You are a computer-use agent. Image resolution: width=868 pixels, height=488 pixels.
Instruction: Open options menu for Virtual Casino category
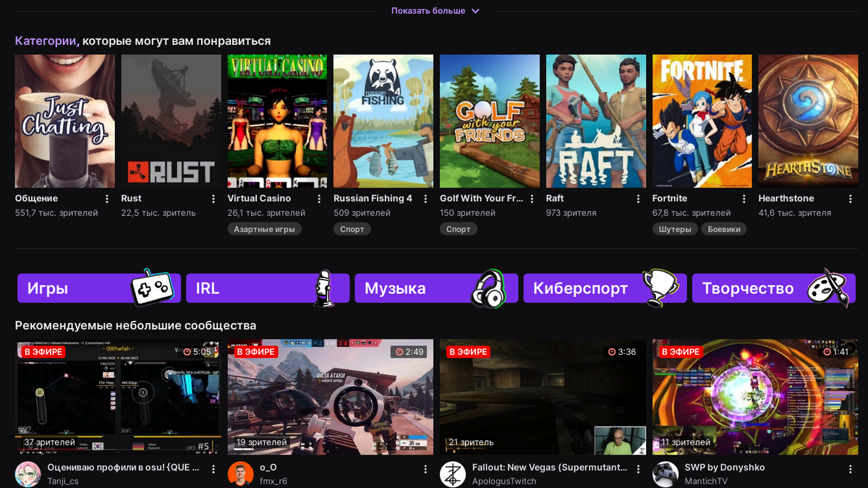[x=320, y=198]
